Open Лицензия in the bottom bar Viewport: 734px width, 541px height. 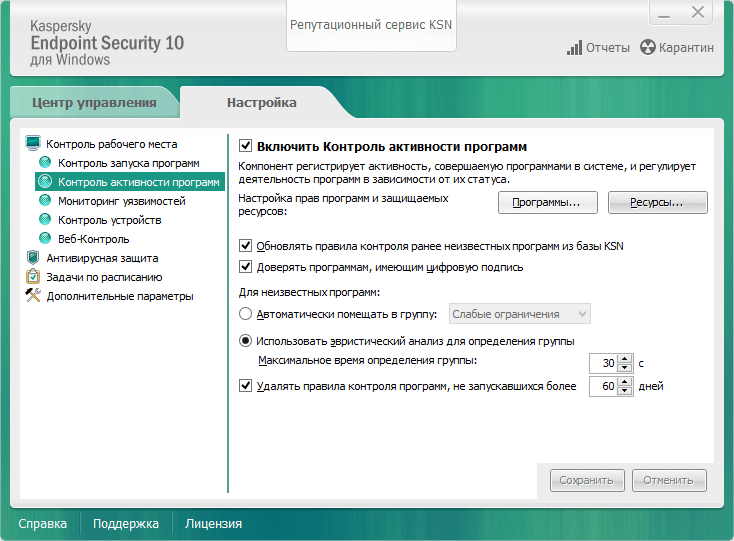pos(213,523)
